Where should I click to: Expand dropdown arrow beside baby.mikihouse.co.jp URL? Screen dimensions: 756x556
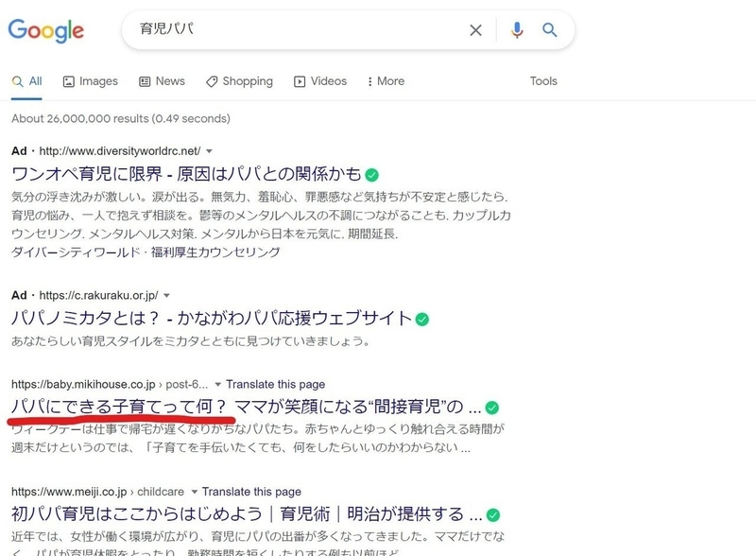(x=218, y=385)
